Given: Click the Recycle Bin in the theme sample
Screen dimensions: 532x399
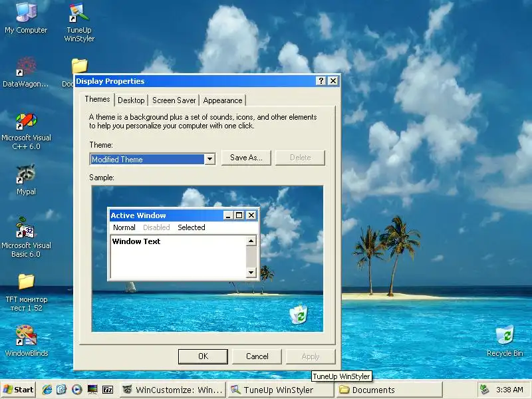Looking at the screenshot, I should (x=299, y=314).
